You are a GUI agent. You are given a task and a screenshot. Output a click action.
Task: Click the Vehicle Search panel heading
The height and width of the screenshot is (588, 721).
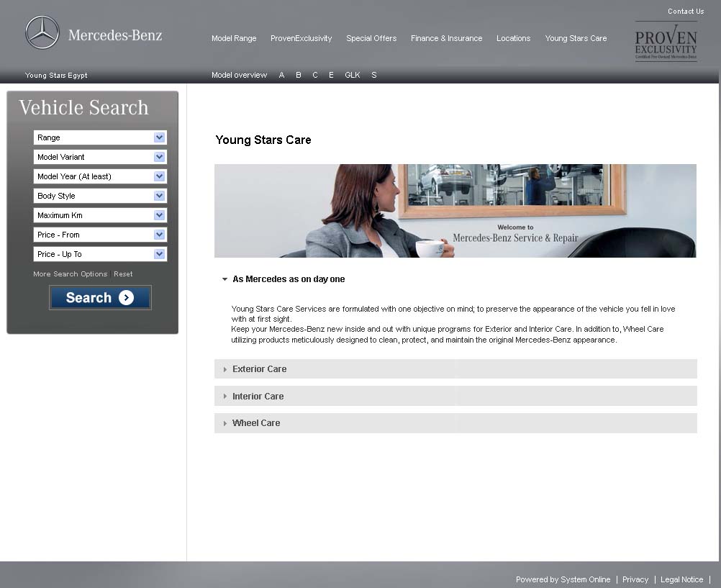(x=83, y=108)
